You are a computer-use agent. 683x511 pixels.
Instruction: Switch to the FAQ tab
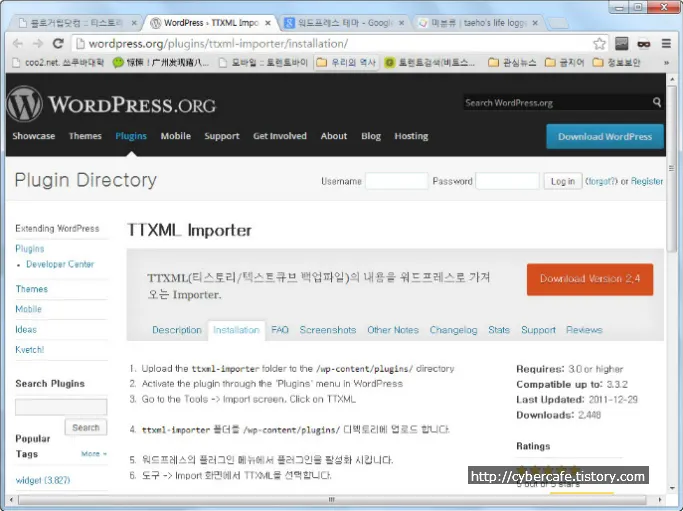point(280,330)
